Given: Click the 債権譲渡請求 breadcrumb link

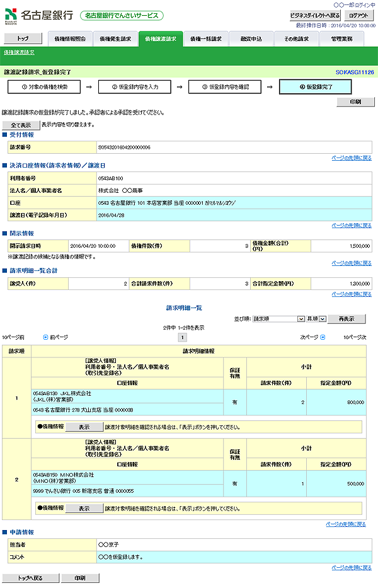Looking at the screenshot, I should point(19,52).
